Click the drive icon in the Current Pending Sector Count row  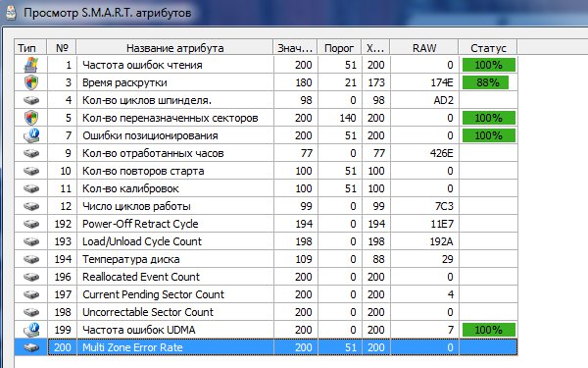point(31,294)
